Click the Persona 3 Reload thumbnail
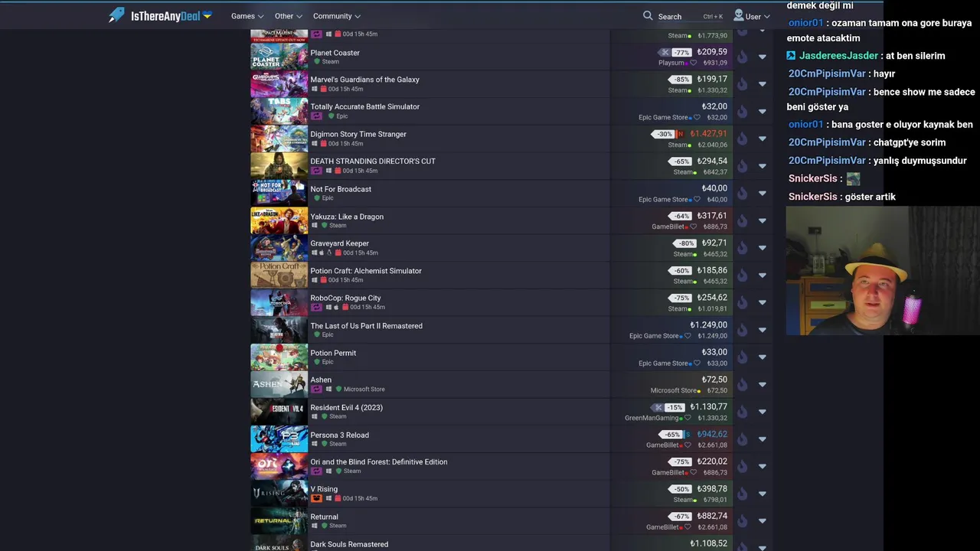This screenshot has width=980, height=551. pyautogui.click(x=279, y=439)
